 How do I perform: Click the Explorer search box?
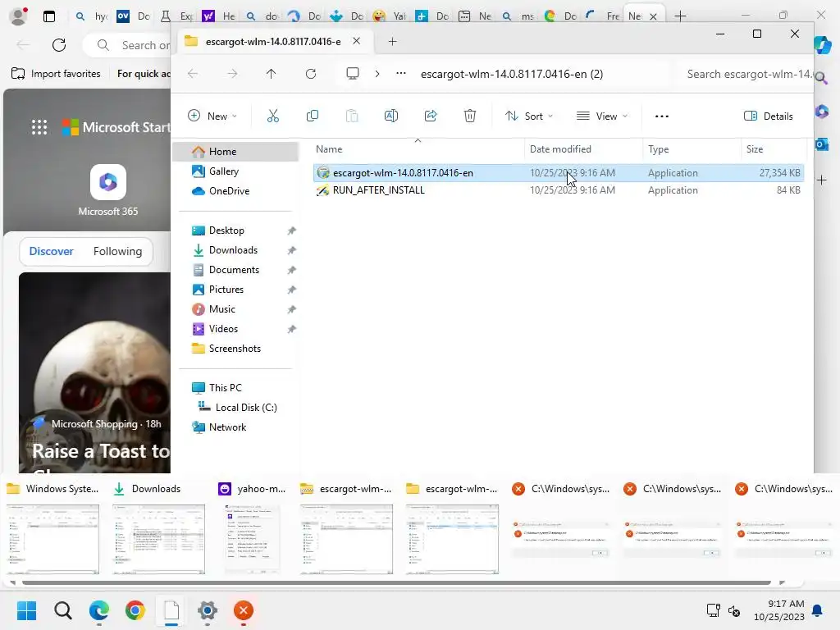(x=746, y=74)
